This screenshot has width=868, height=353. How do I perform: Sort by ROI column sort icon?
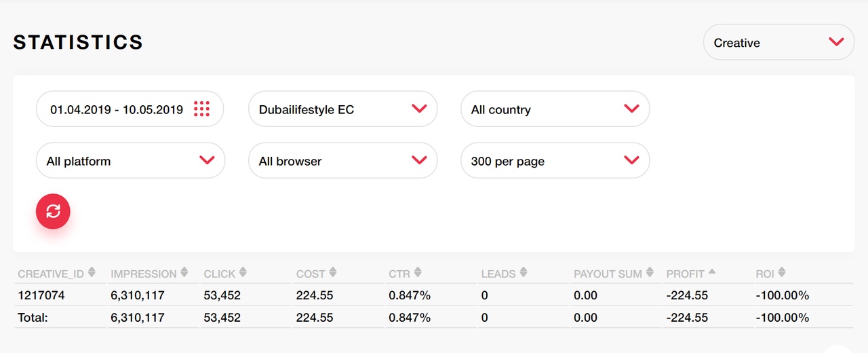pos(782,273)
